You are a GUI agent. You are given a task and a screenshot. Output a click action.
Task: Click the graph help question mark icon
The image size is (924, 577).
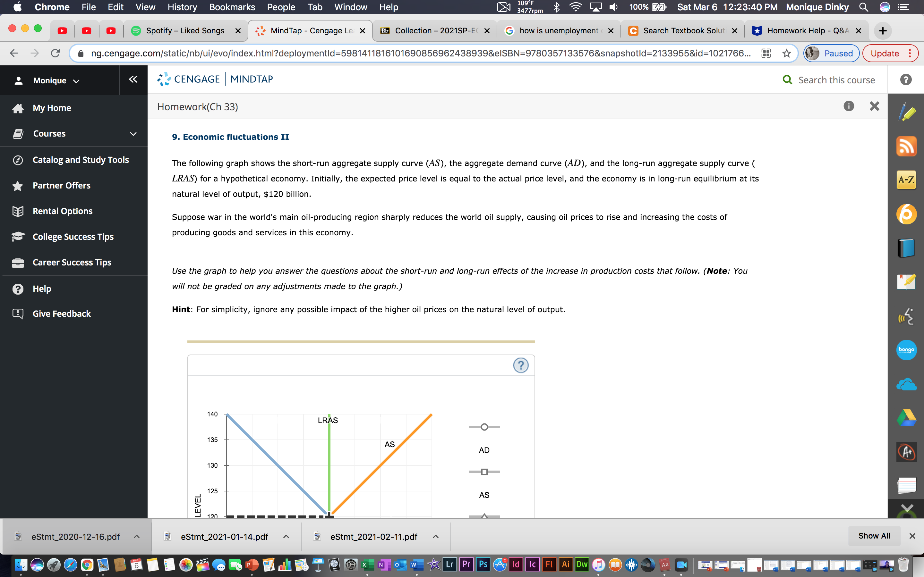tap(520, 365)
